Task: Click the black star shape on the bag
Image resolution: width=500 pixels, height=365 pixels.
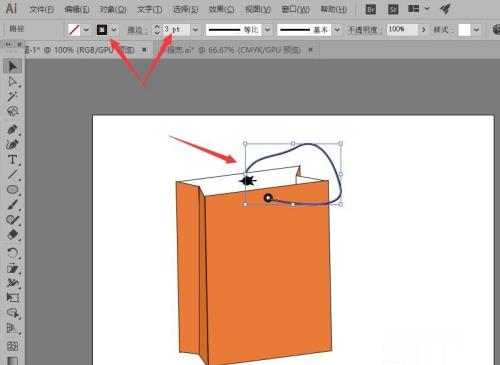Action: click(248, 181)
